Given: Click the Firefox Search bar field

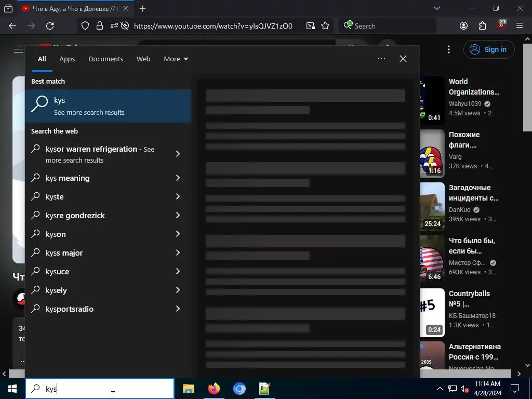Looking at the screenshot, I should tap(387, 26).
